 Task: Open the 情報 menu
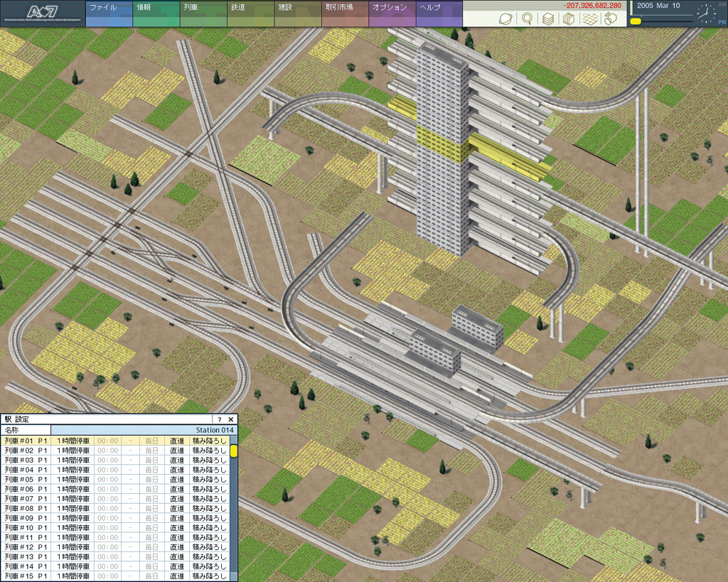[156, 14]
